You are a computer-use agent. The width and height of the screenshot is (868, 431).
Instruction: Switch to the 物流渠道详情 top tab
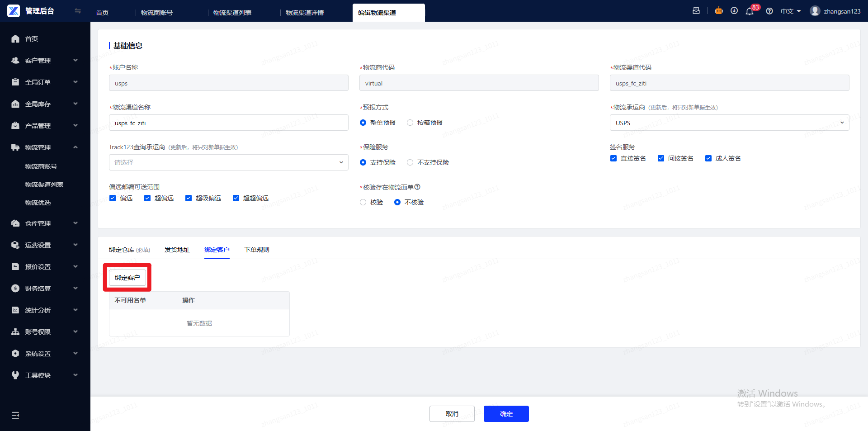305,13
